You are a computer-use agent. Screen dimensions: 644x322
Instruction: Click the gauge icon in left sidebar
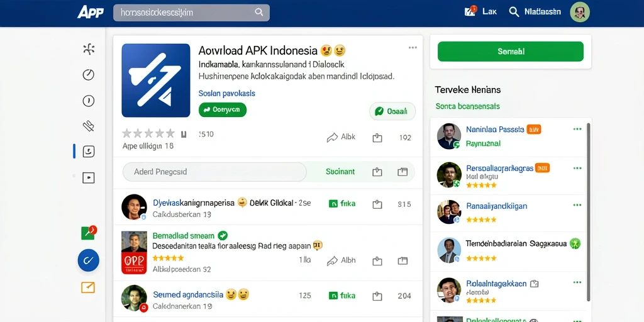88,75
